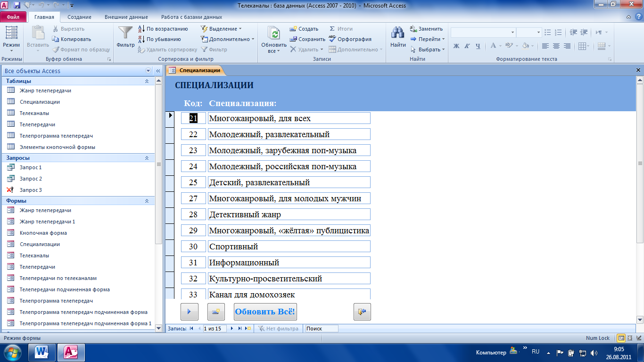Open the Режим view switcher
Screen dimensions: 644x362
[x=11, y=39]
